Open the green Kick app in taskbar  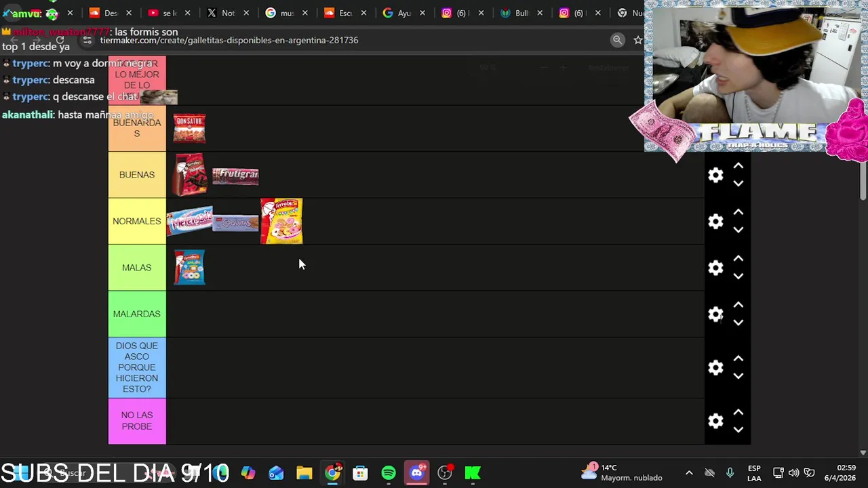pyautogui.click(x=473, y=472)
